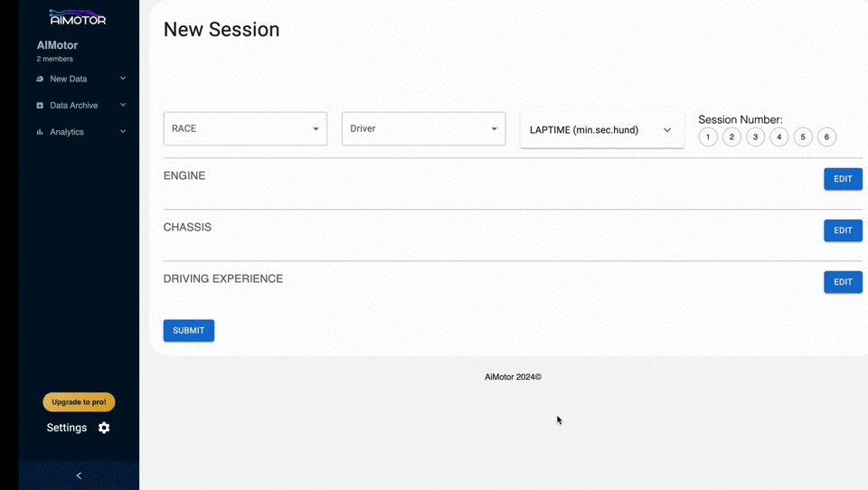Expand the Analytics menu
868x490 pixels.
tap(123, 132)
